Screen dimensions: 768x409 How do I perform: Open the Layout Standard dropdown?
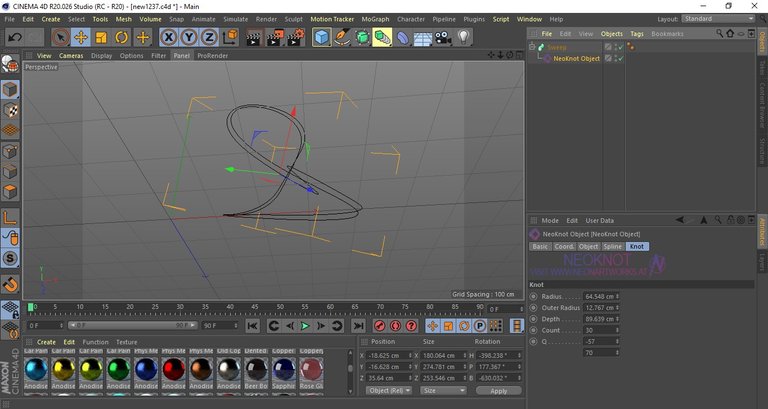718,19
